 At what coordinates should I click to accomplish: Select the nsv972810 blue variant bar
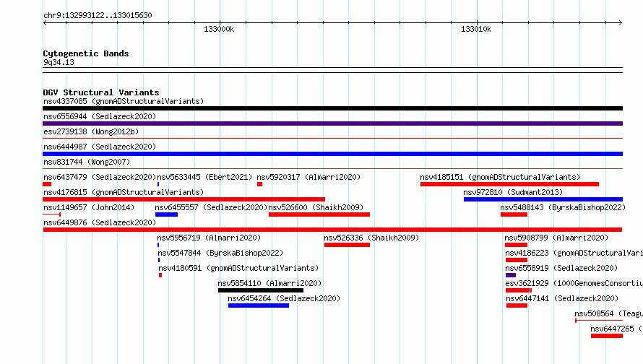[x=543, y=199]
